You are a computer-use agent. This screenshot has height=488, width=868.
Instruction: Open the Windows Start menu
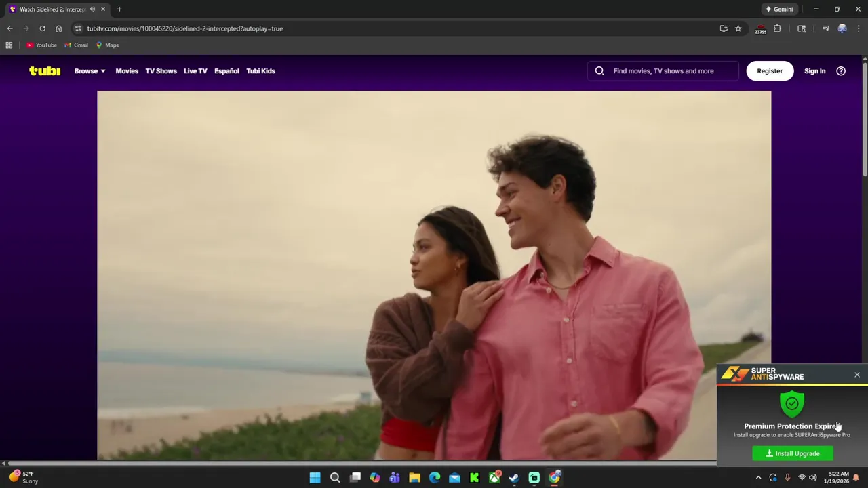pyautogui.click(x=315, y=478)
